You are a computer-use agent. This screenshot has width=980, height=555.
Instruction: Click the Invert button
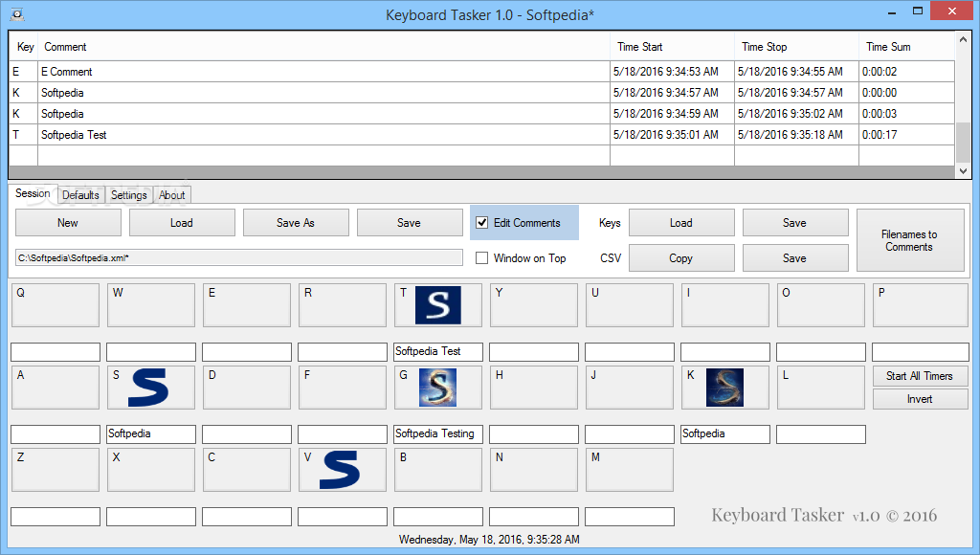point(920,399)
